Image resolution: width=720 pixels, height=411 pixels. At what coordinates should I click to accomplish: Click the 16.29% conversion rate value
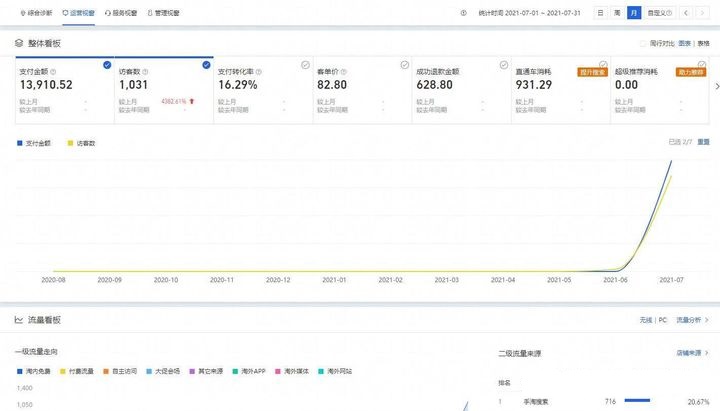point(237,85)
